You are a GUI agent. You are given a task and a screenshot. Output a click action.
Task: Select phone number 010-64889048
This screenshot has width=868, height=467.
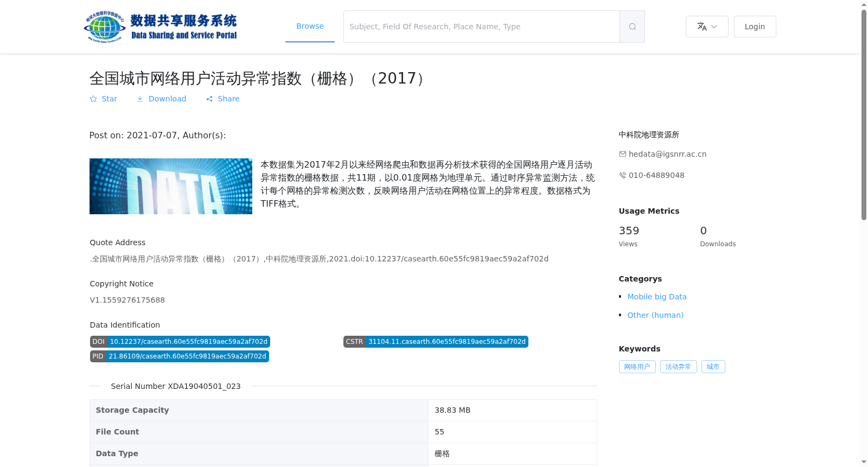pos(656,175)
